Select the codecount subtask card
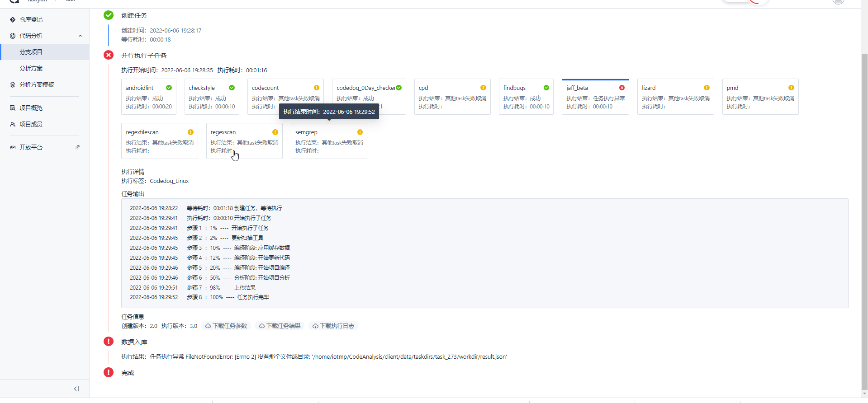 coord(285,97)
